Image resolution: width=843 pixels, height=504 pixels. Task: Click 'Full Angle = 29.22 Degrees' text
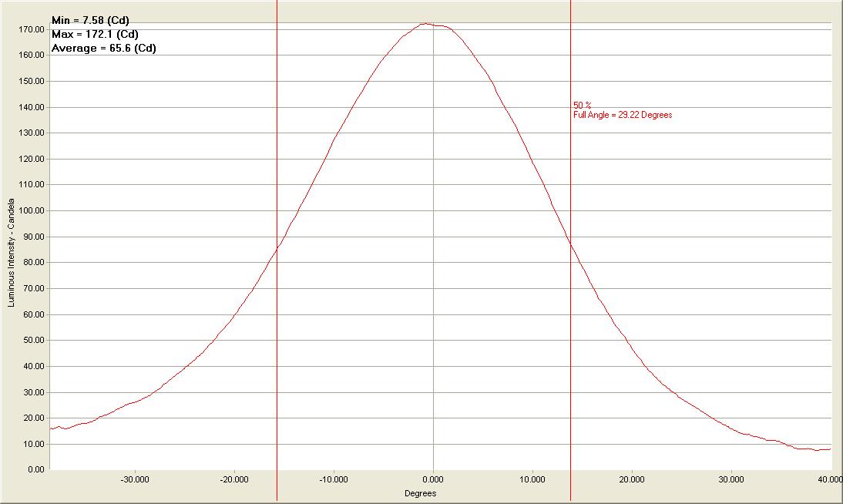point(623,115)
